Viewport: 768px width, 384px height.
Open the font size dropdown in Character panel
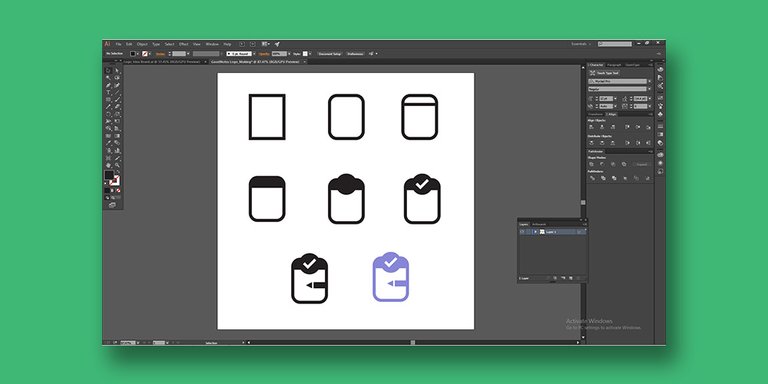pos(615,99)
